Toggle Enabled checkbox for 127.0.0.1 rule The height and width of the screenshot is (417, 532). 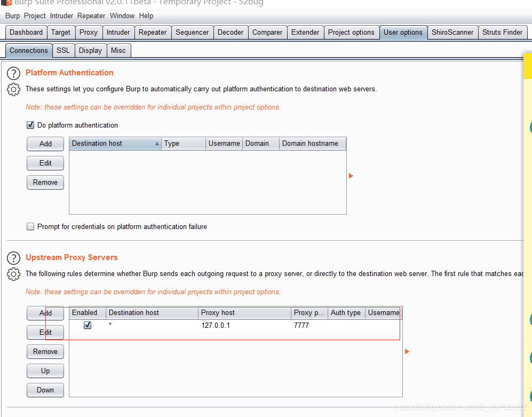(x=88, y=325)
